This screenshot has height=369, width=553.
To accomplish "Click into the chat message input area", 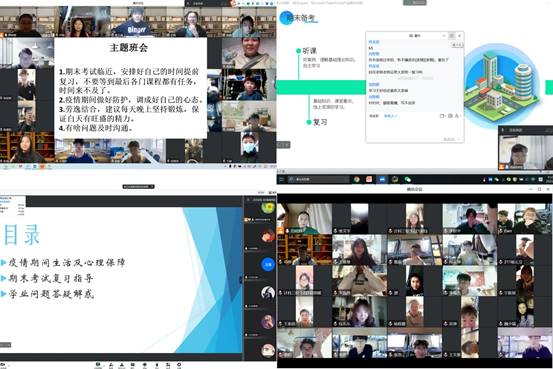I will 414,128.
